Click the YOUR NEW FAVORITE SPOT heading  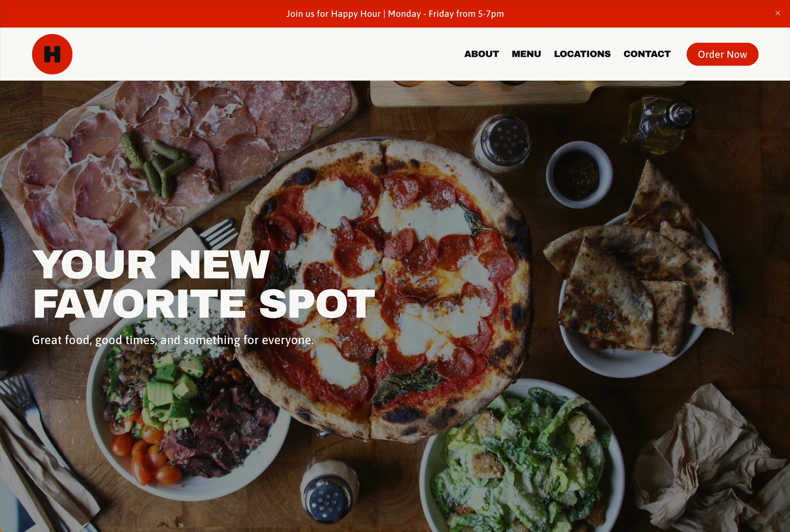[204, 284]
